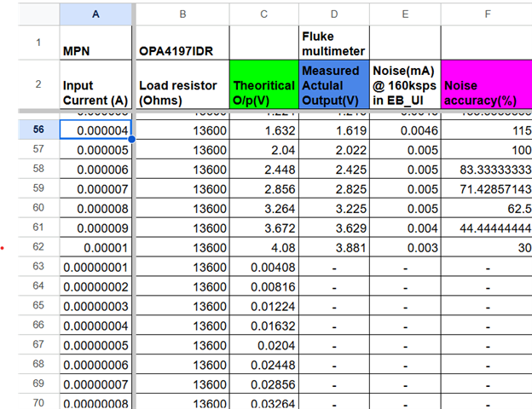Click measured output cell 2.022
The height and width of the screenshot is (409, 532).
pos(334,150)
